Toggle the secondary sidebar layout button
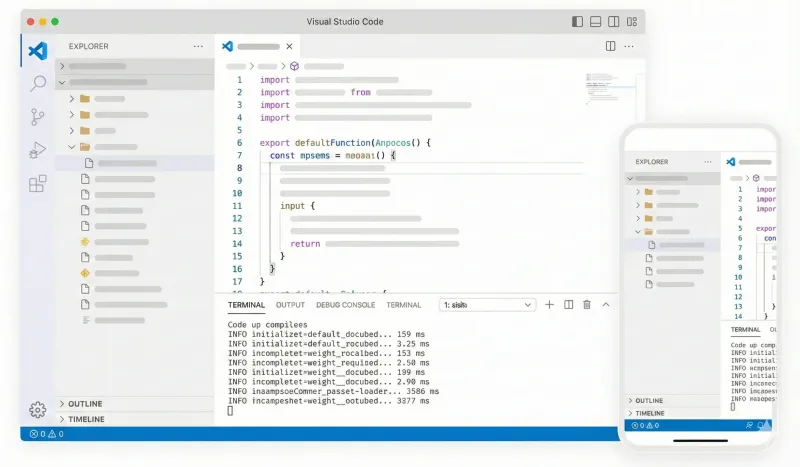This screenshot has height=467, width=800. (x=614, y=21)
